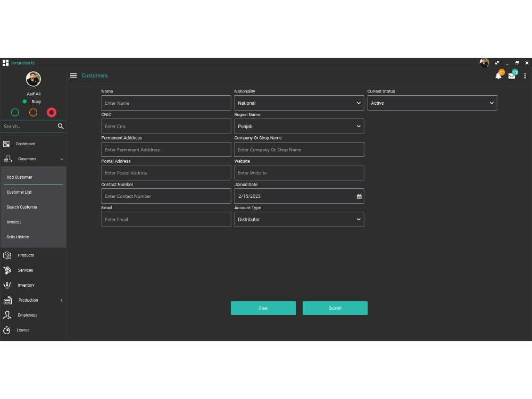Select the orange status indicator
Screen dimensions: 532x399
tap(33, 112)
